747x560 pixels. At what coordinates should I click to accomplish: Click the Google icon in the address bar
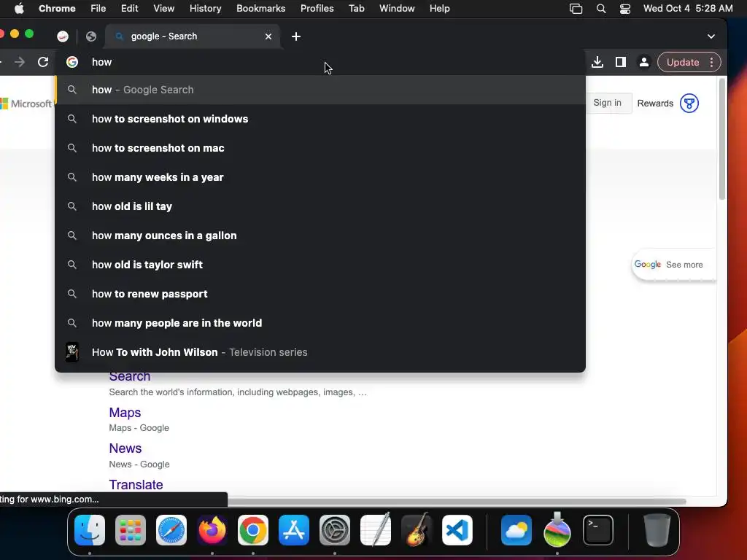click(x=72, y=62)
